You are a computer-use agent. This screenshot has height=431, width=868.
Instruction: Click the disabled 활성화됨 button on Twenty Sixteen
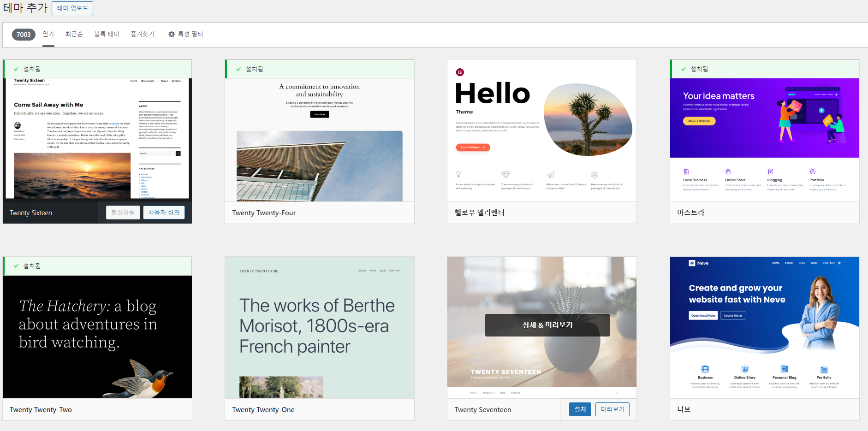pos(123,213)
